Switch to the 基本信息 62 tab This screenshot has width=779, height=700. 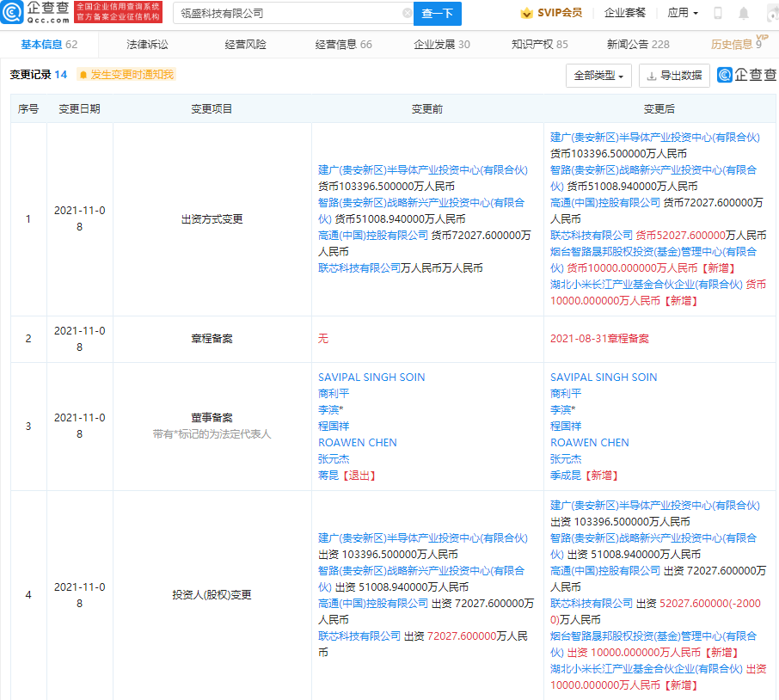click(49, 45)
